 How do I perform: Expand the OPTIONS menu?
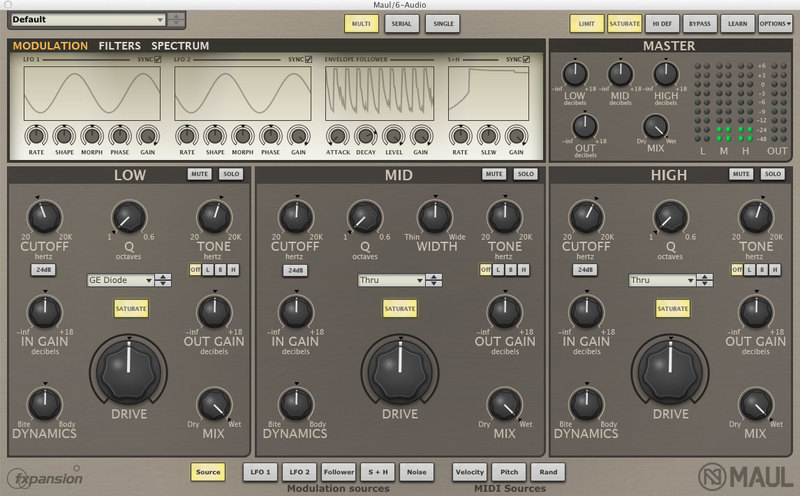coord(776,22)
